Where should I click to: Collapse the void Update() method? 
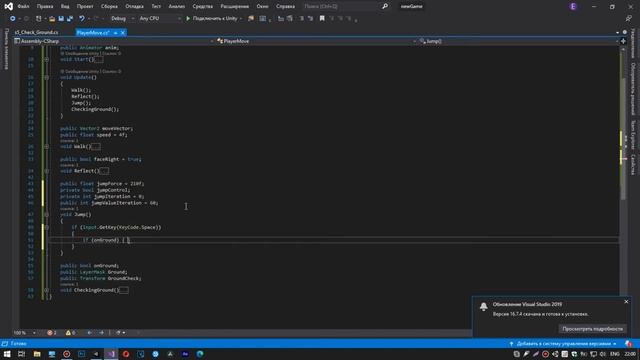coord(47,77)
